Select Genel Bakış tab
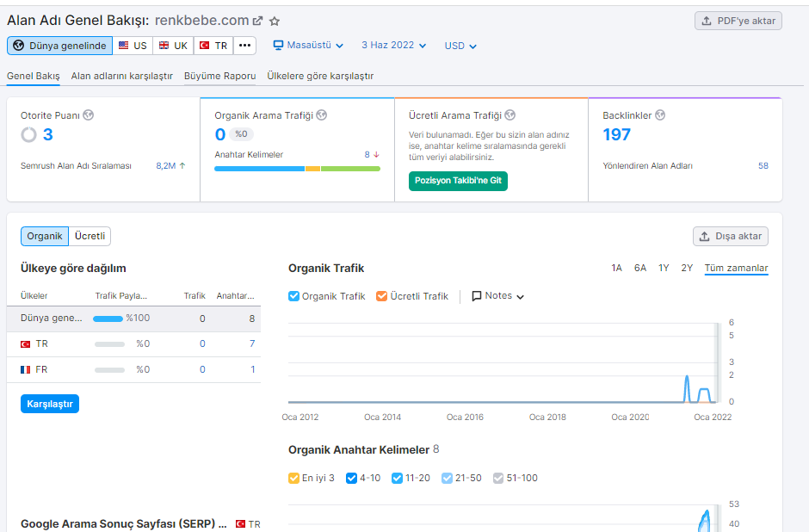809x532 pixels. click(33, 76)
